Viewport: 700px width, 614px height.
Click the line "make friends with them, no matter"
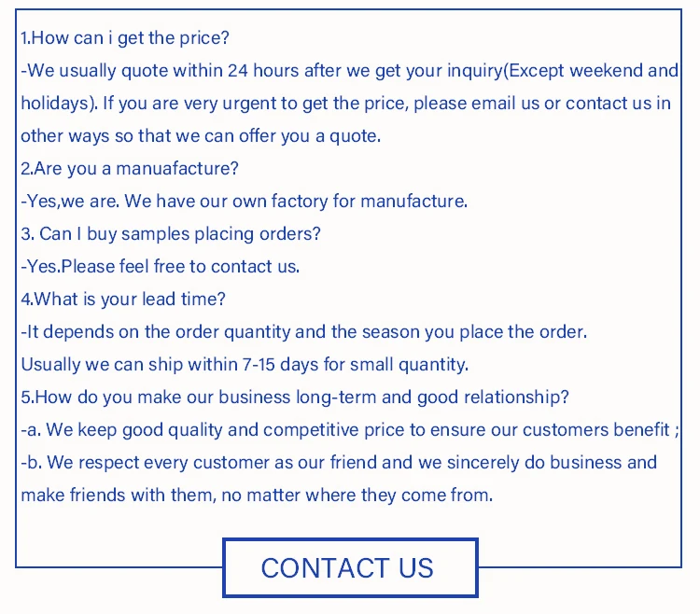click(257, 495)
